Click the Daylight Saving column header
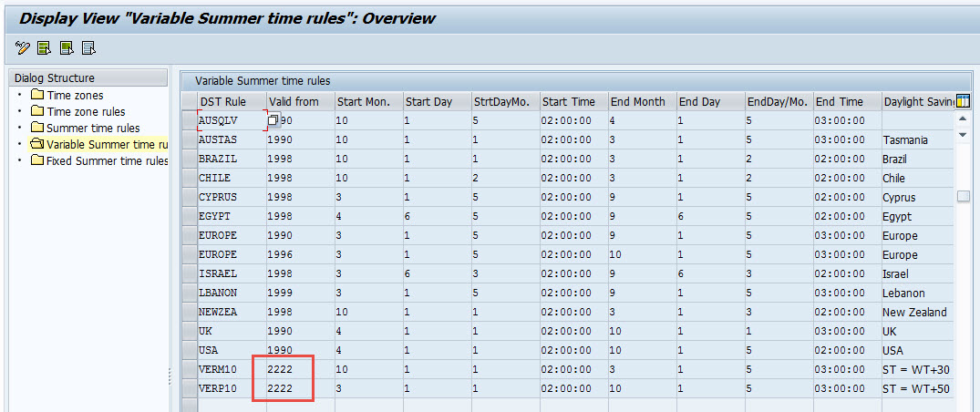The image size is (980, 412). pyautogui.click(x=918, y=101)
